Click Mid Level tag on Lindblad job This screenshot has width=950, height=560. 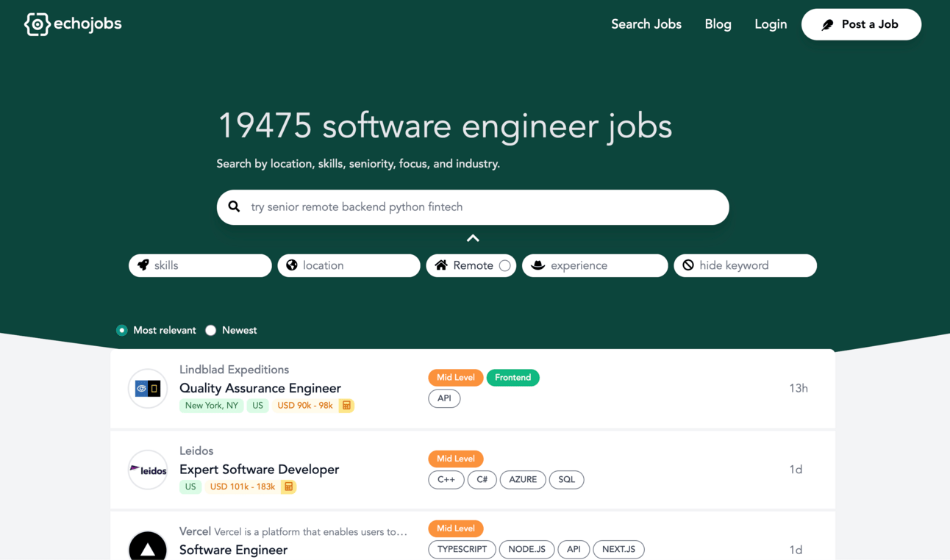[x=455, y=378]
